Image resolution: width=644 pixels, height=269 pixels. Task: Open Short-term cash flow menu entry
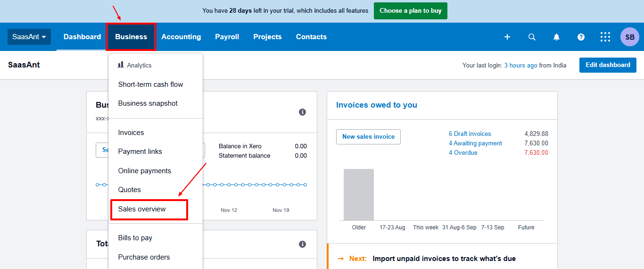pyautogui.click(x=150, y=84)
